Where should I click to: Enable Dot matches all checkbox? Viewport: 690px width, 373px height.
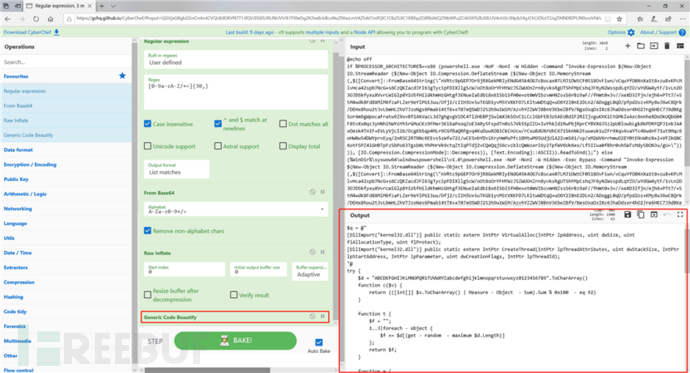[283, 124]
